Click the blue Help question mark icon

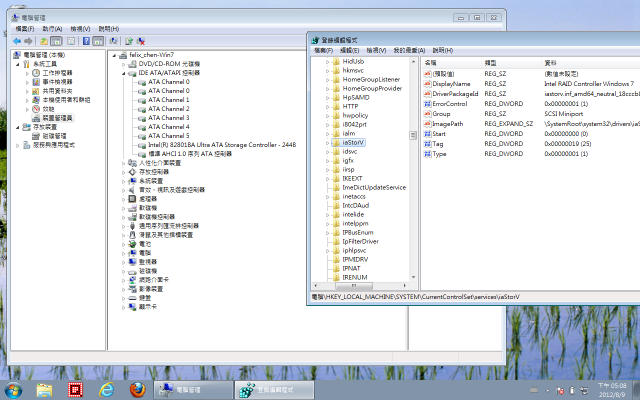click(86, 41)
